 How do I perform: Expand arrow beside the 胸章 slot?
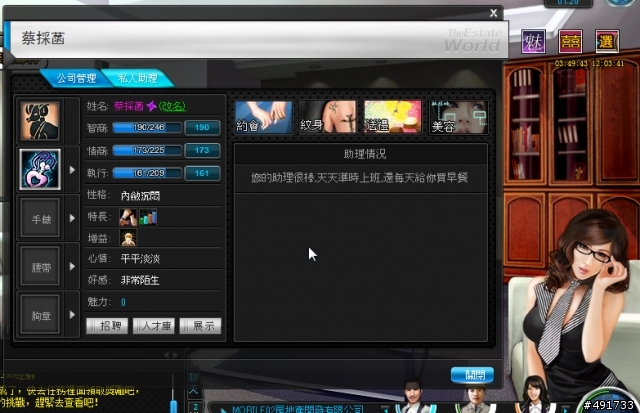click(72, 315)
